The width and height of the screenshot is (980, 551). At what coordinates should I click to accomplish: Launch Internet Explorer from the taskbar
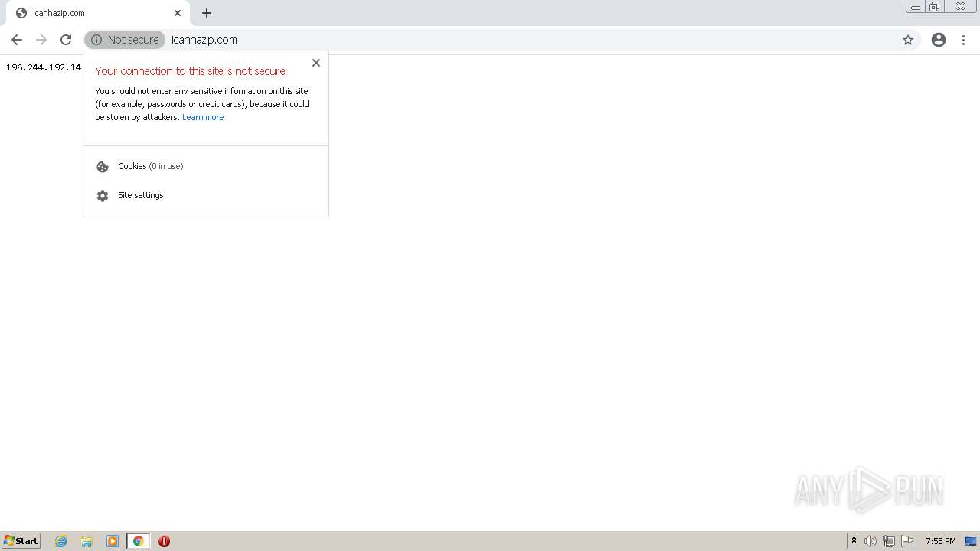pyautogui.click(x=61, y=541)
